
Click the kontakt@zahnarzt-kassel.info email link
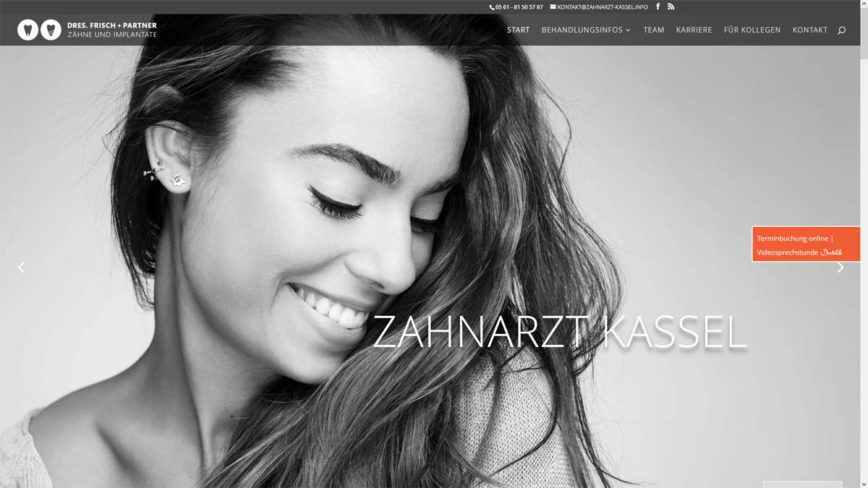click(x=601, y=7)
